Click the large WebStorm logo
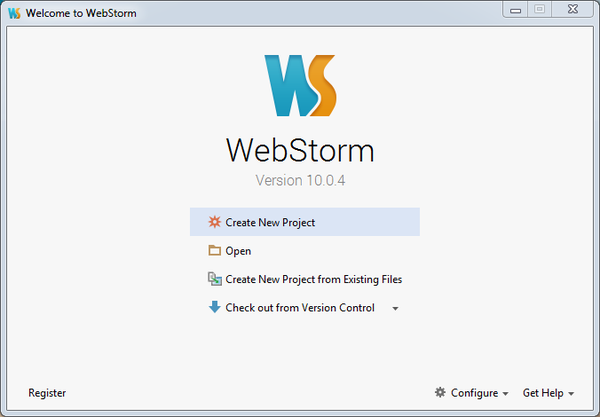This screenshot has height=417, width=600. coord(300,85)
